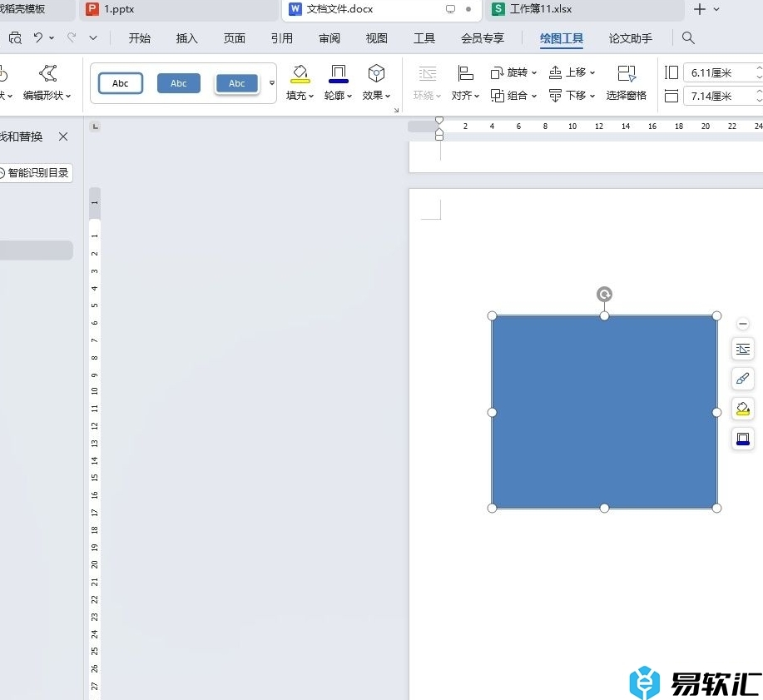Click the Selection Pane (选择窗格) icon
Image resolution: width=763 pixels, height=700 pixels.
pos(626,74)
